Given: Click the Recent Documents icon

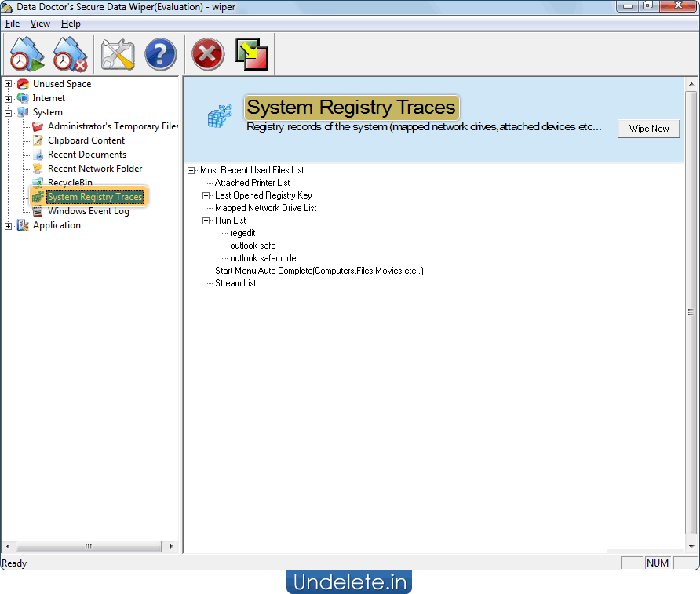Looking at the screenshot, I should (38, 155).
